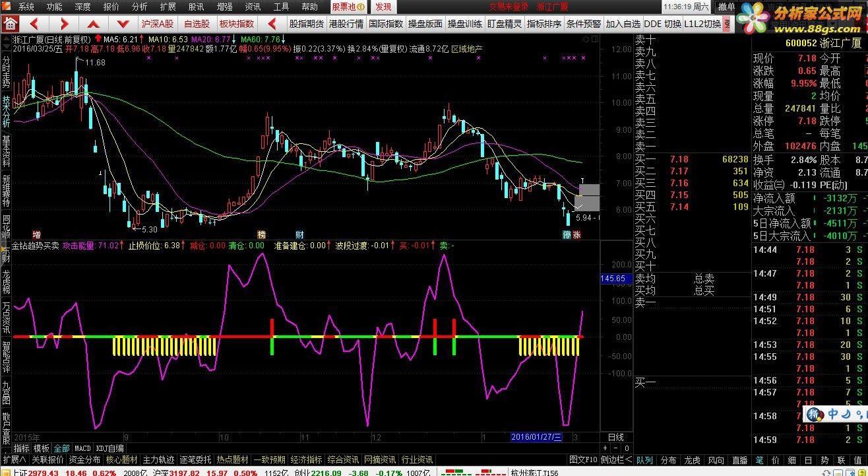Open 港股行情 toolbar button
Viewport: 868px width, 476px height.
[x=346, y=24]
